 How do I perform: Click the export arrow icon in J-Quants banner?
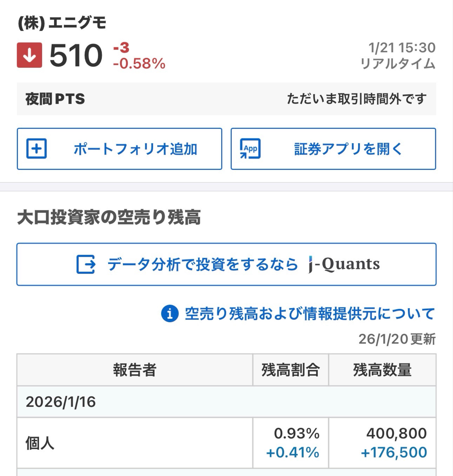click(86, 264)
